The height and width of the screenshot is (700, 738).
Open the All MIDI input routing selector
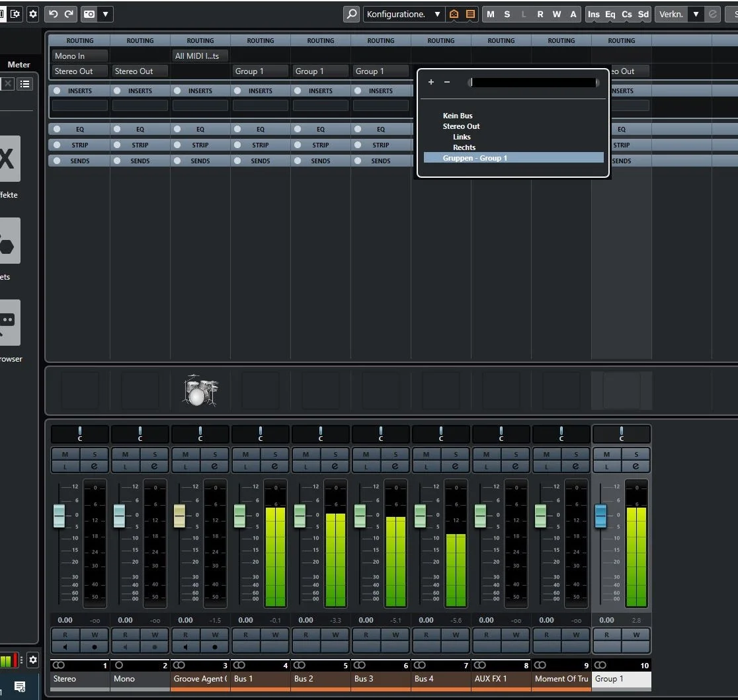[x=200, y=56]
